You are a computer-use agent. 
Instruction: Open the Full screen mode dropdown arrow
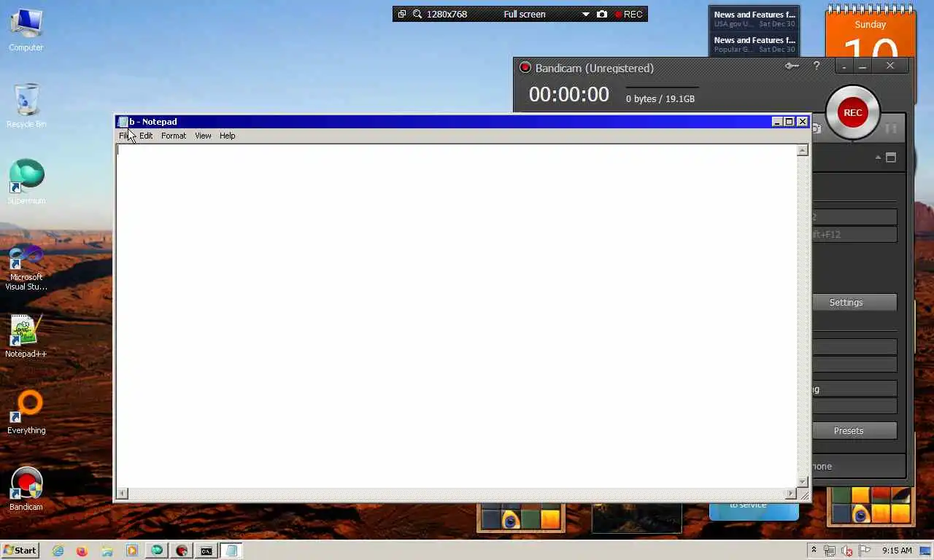[x=585, y=14]
